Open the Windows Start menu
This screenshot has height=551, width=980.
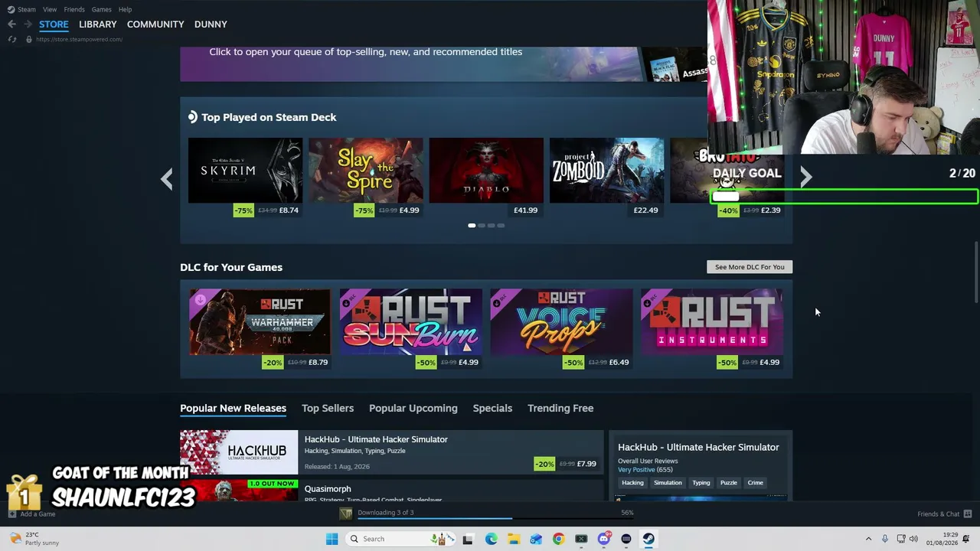pos(332,539)
